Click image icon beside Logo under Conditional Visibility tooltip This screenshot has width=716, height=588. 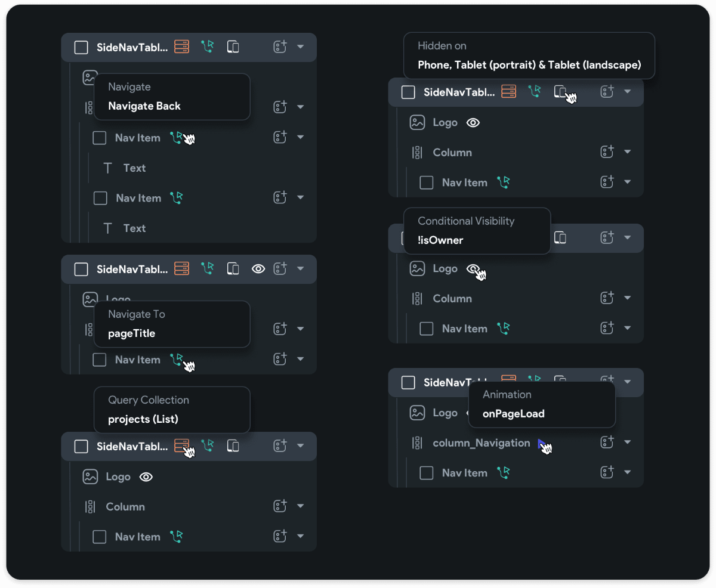[x=417, y=268]
